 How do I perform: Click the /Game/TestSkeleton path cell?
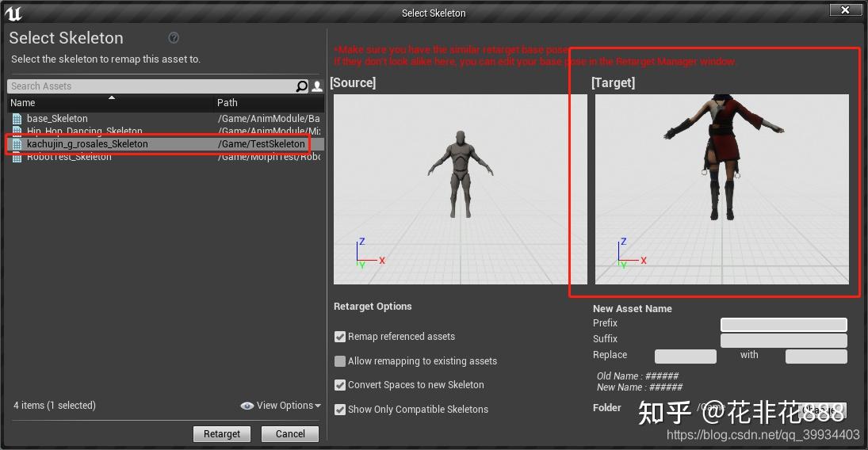(x=262, y=144)
